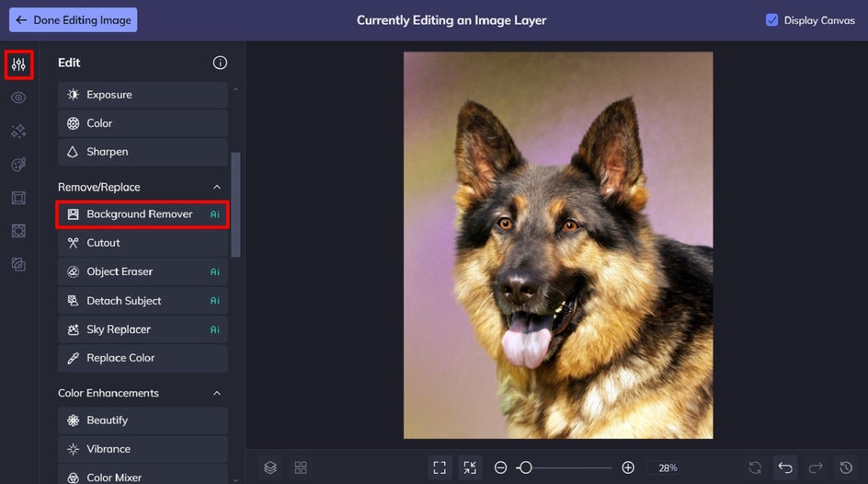The height and width of the screenshot is (484, 868).
Task: Click the reset rotate icon
Action: pos(755,467)
